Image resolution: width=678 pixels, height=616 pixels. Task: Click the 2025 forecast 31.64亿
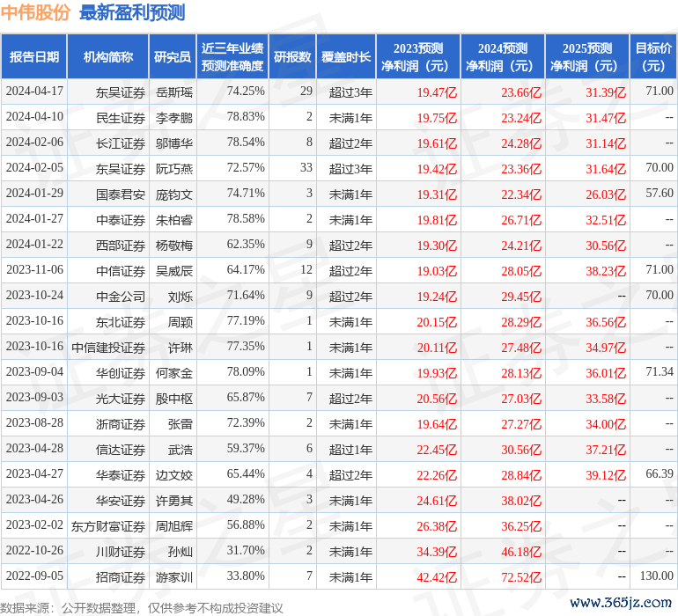[606, 169]
